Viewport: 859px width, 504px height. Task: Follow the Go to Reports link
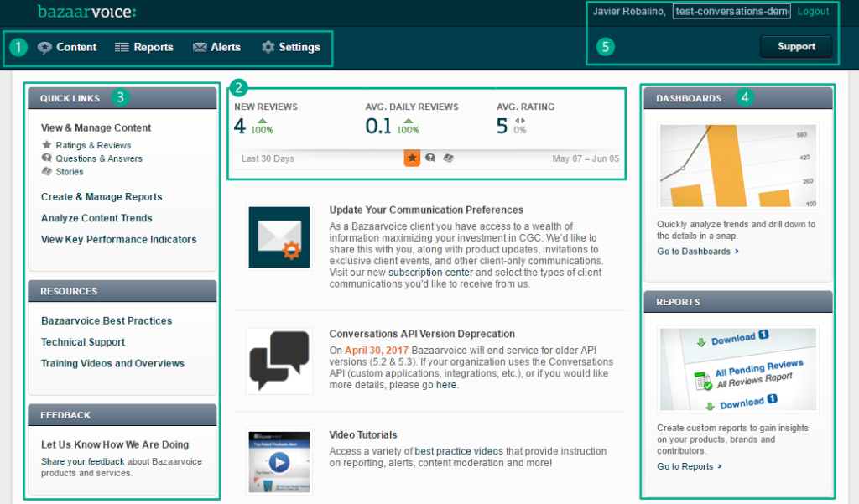[689, 466]
